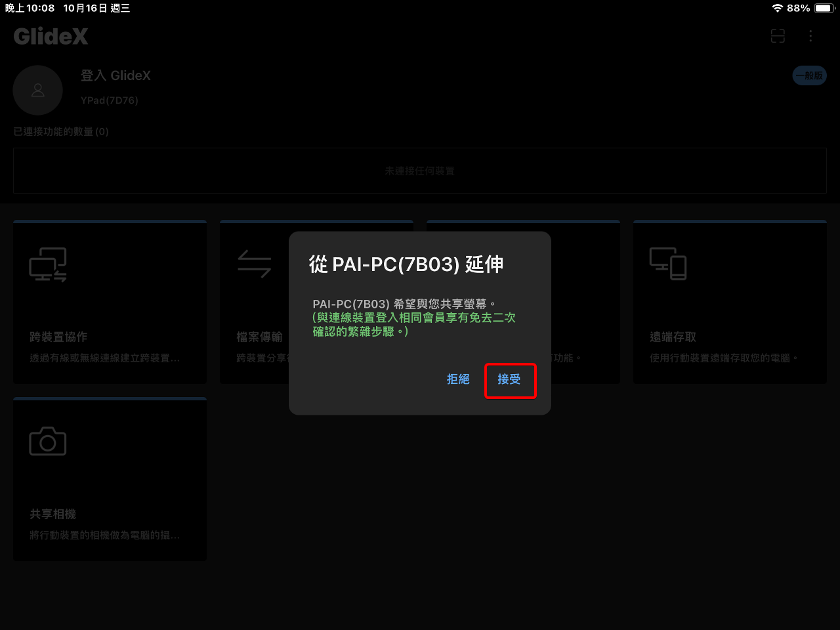Screen dimensions: 840x630
Task: Tap the 檔案傳輸 card title
Action: (259, 337)
